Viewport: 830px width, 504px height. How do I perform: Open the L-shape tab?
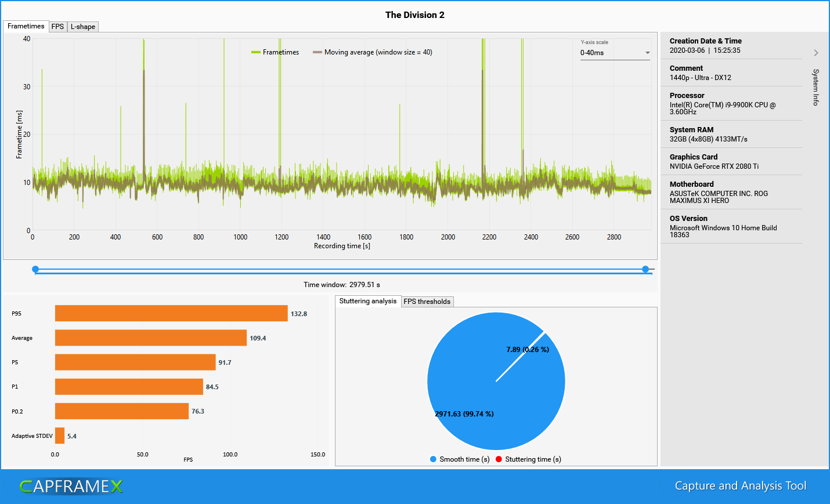82,26
